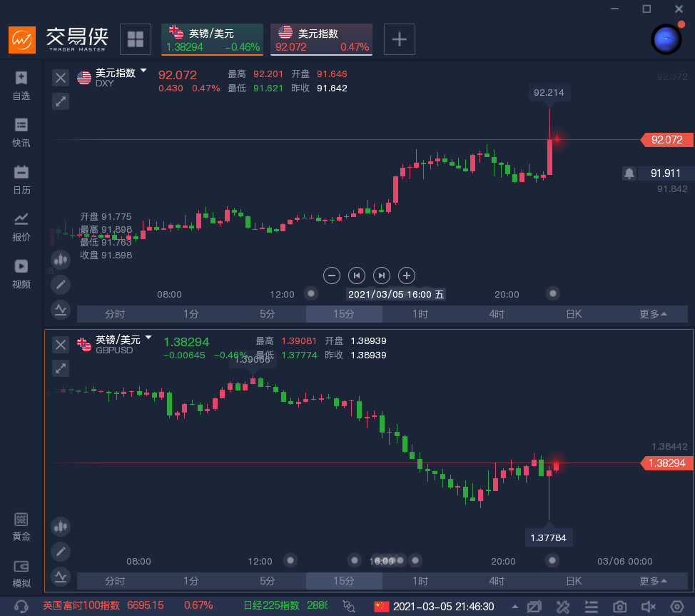This screenshot has height=616, width=695.
Task: Open the 自选 watchlist in the sidebar
Action: [x=21, y=85]
